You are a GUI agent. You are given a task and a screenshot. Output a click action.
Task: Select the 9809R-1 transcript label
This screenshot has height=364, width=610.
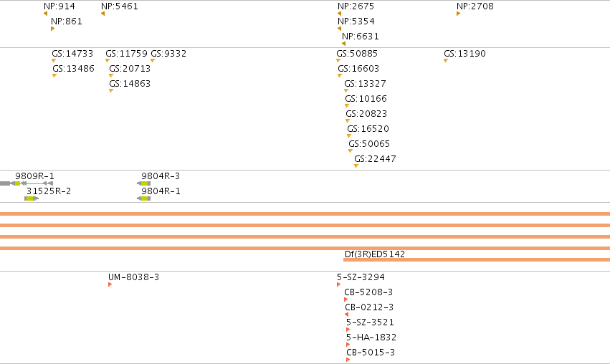click(34, 176)
